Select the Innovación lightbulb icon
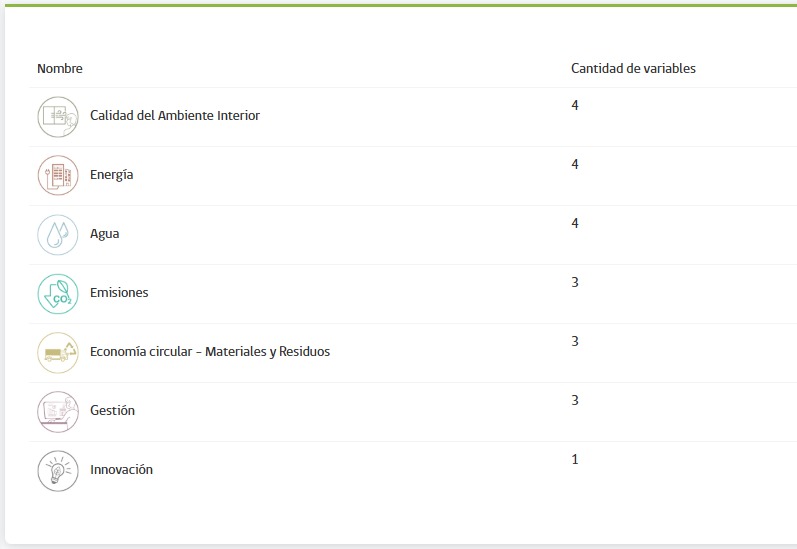This screenshot has height=549, width=797. [x=57, y=470]
